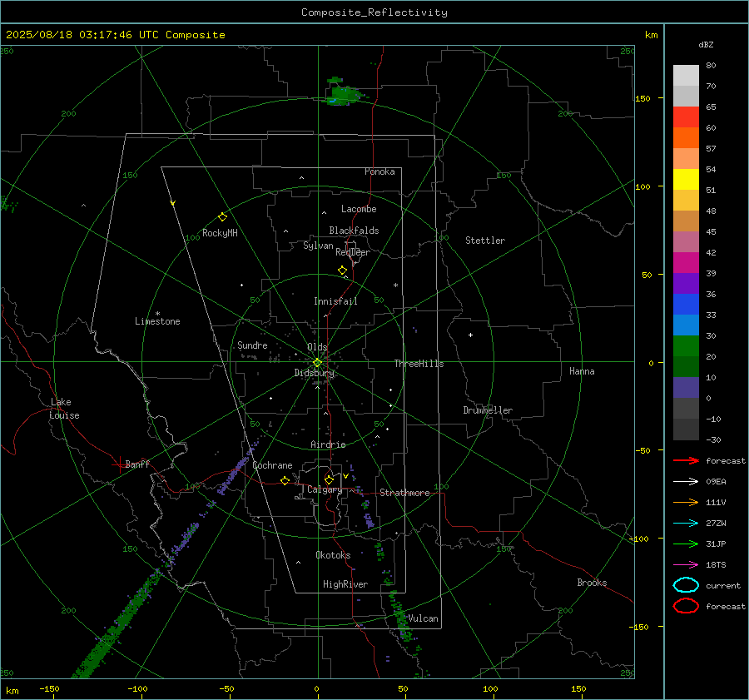This screenshot has width=749, height=700.
Task: Click the red cross marker at Banff
Action: click(119, 464)
